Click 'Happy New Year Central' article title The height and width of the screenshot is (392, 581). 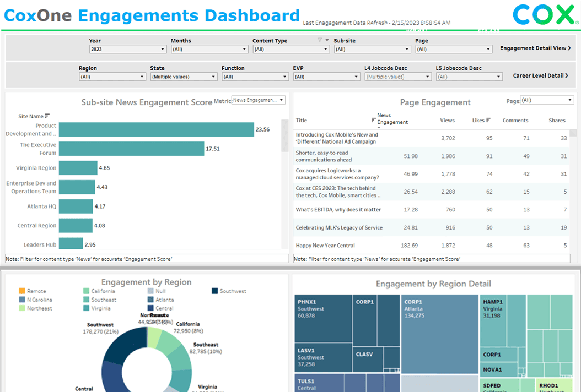pos(325,246)
